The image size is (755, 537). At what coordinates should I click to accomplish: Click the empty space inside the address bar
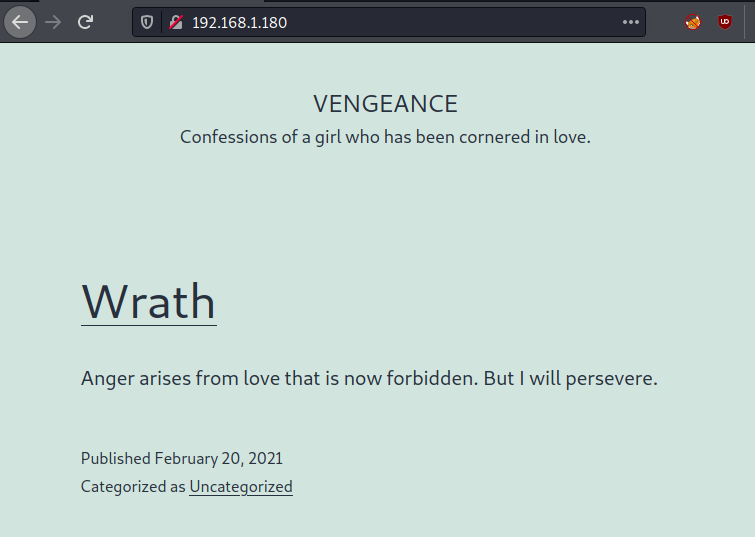453,22
